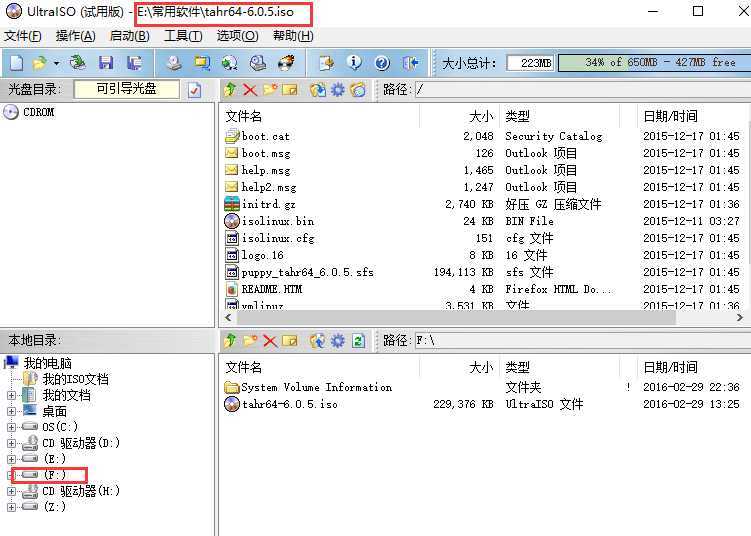751x536 pixels.
Task: Open ISO properties with the info icon
Action: [354, 63]
